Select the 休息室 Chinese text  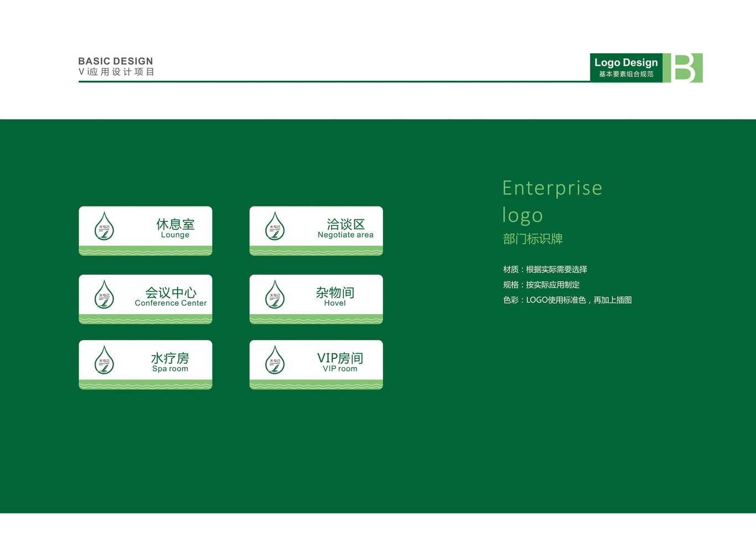point(175,224)
